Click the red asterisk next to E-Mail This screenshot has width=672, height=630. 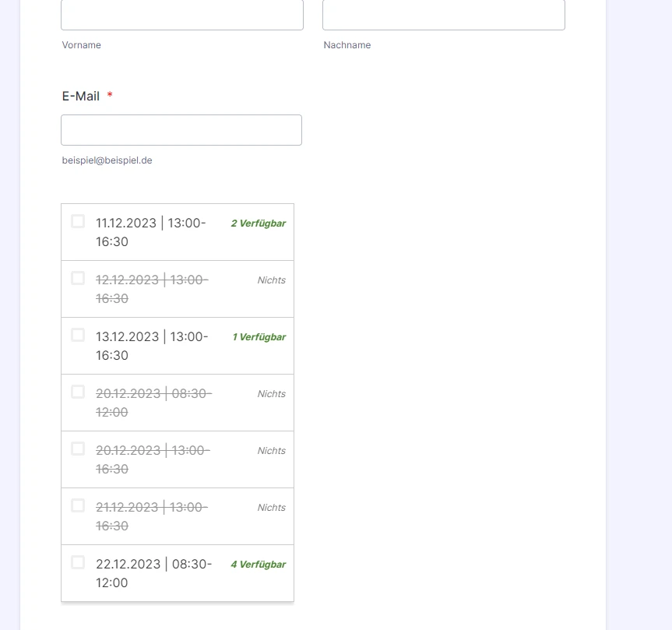[x=109, y=95]
